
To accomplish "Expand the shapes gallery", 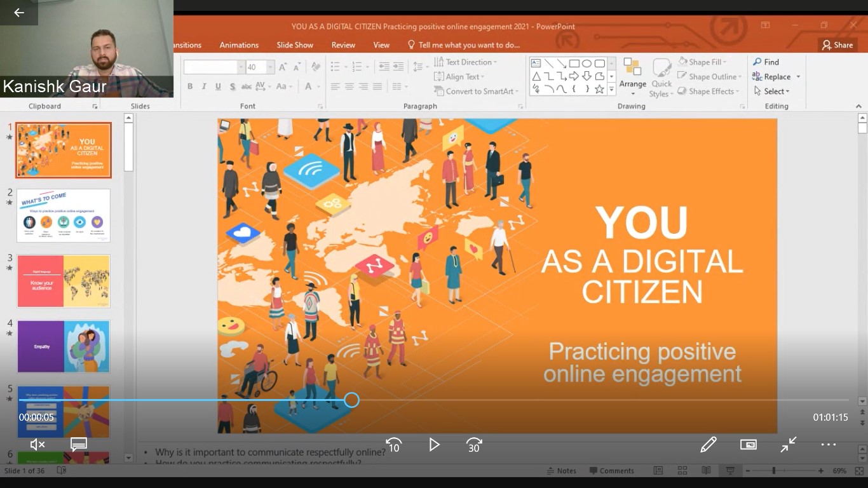I will pos(611,89).
